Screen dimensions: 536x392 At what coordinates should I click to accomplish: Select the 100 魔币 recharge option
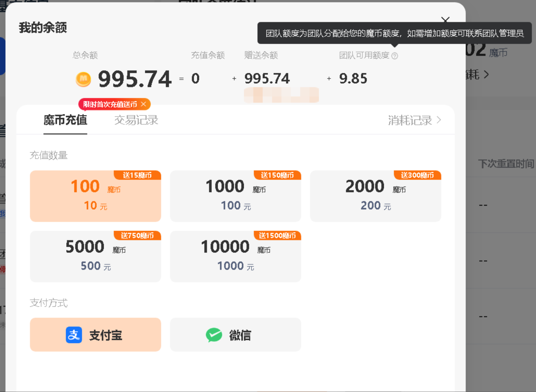[95, 196]
